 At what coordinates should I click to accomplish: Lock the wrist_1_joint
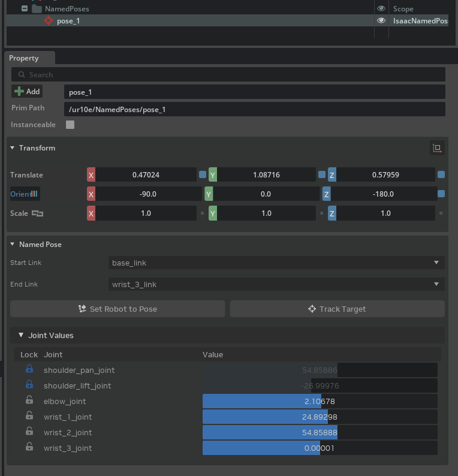click(29, 417)
